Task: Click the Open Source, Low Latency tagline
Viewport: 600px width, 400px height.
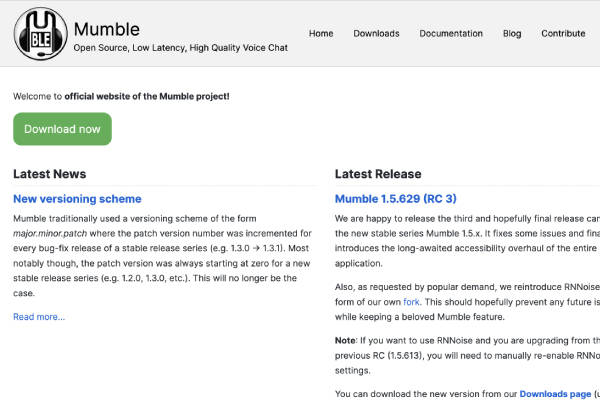Action: coord(180,48)
